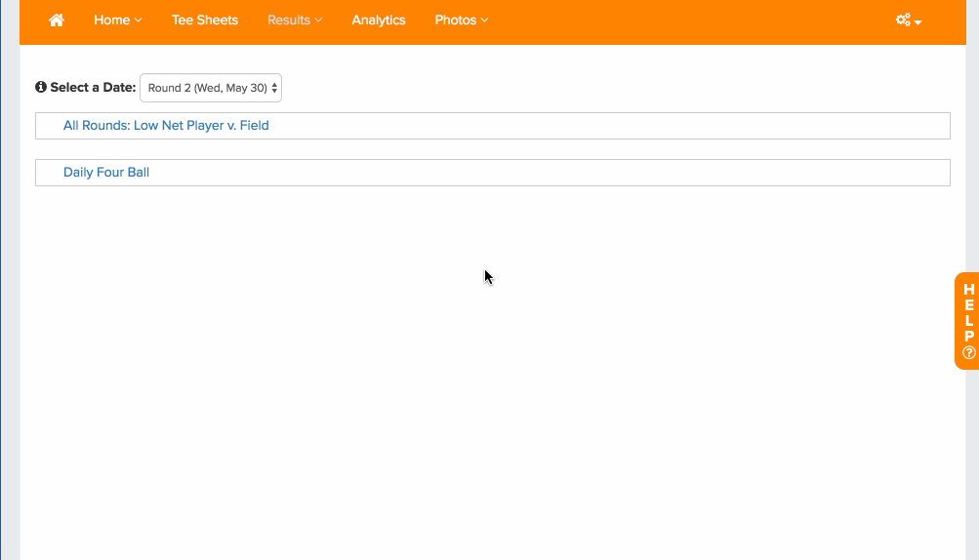Open the Daily Four Ball results
This screenshot has height=560, width=979.
point(106,173)
